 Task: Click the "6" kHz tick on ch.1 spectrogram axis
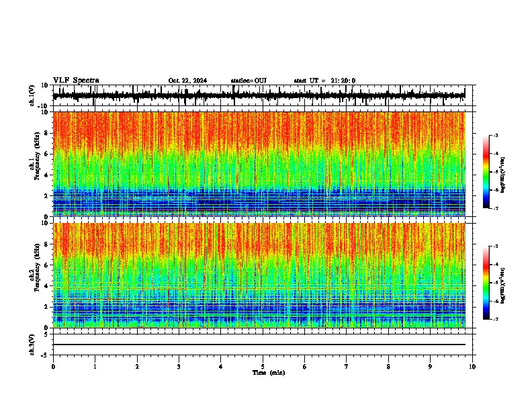click(46, 154)
